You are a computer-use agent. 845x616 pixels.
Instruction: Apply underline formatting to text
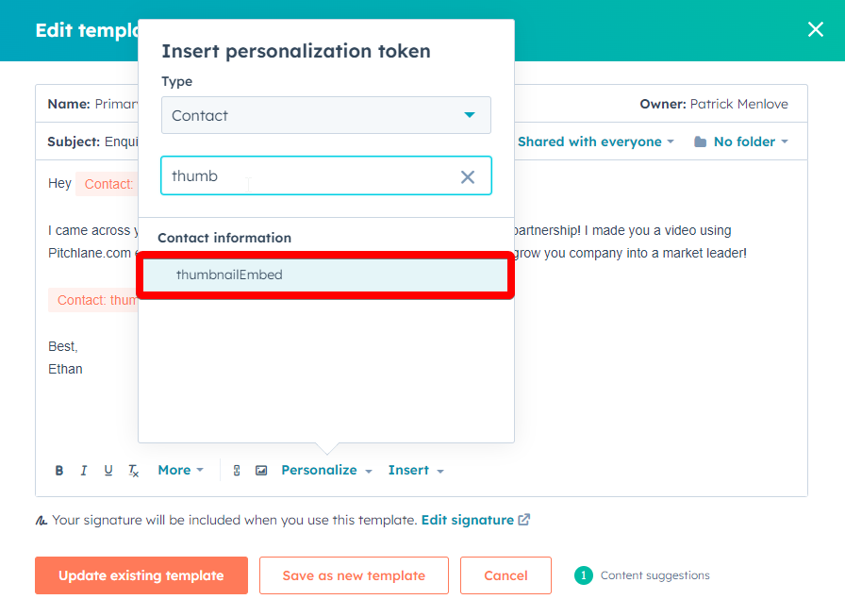click(108, 471)
